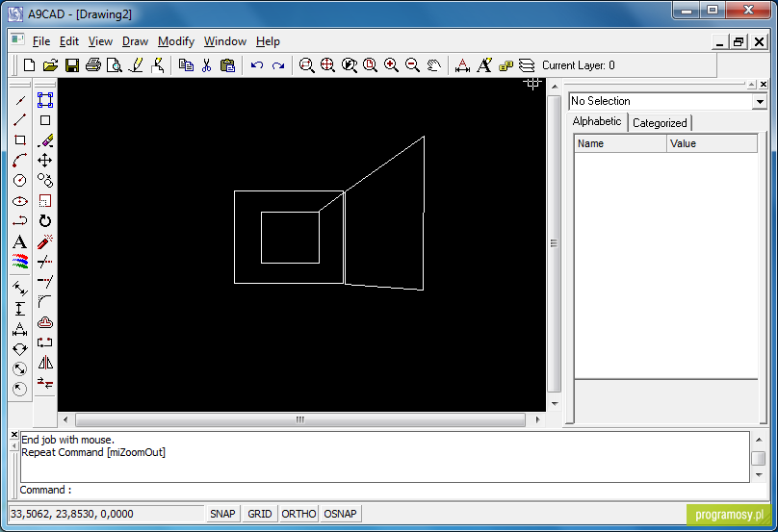Screen dimensions: 778x532
Task: Click the horizontal canvas scrollbar thumb
Action: (300, 420)
